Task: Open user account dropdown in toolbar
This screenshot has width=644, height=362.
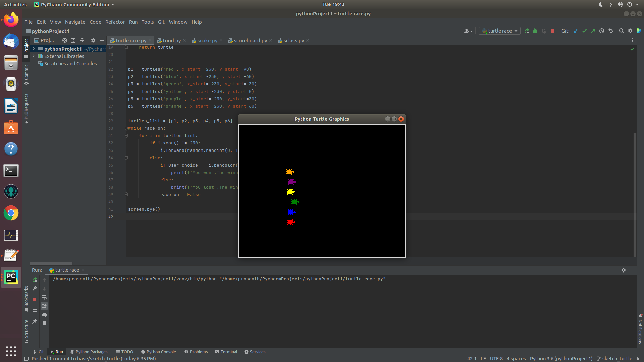Action: coord(468,31)
